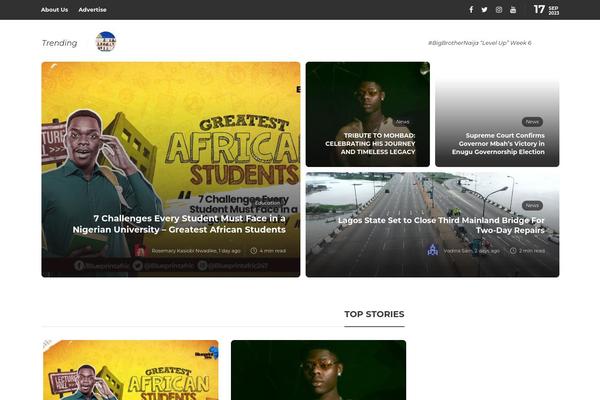Click the About Us menu link
Image resolution: width=600 pixels, height=400 pixels.
pyautogui.click(x=54, y=10)
